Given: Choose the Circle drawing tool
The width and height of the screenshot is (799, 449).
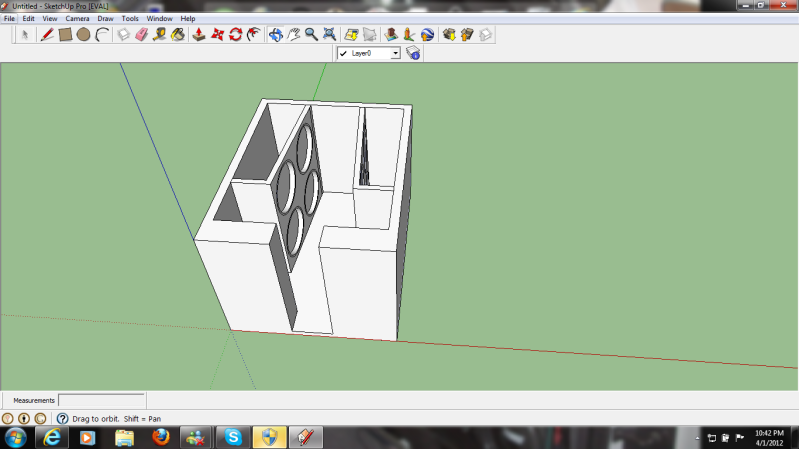Looking at the screenshot, I should click(x=83, y=35).
